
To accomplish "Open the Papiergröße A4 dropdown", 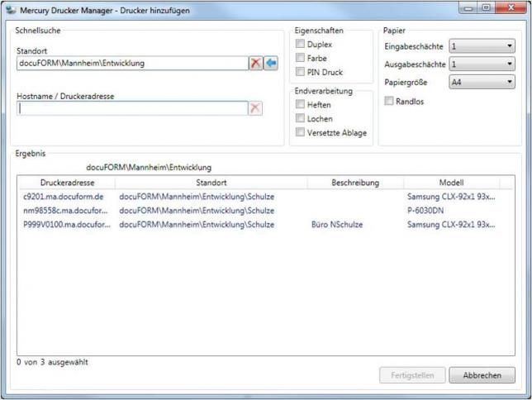I will [481, 82].
